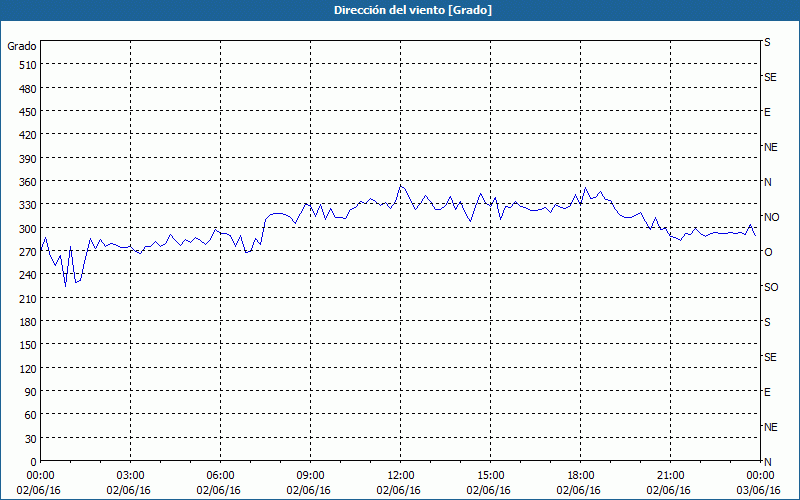Select the 18:00 time axis label
Image resolution: width=800 pixels, height=500 pixels.
point(581,476)
